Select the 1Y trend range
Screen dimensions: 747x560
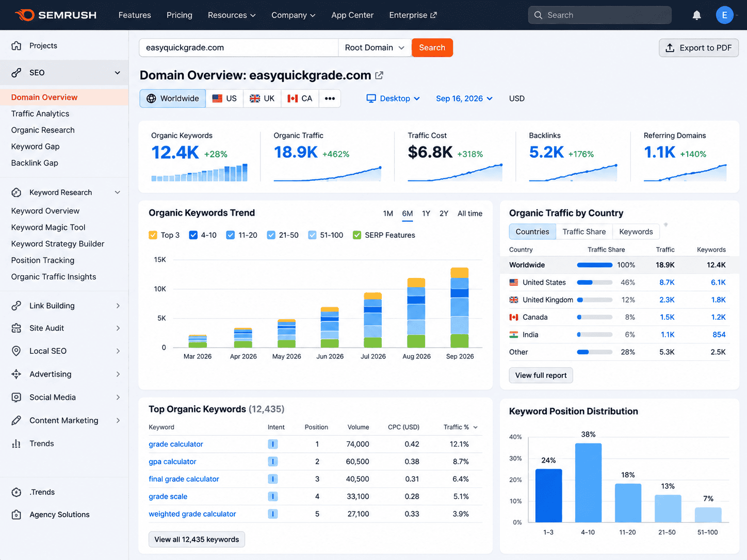[426, 213]
